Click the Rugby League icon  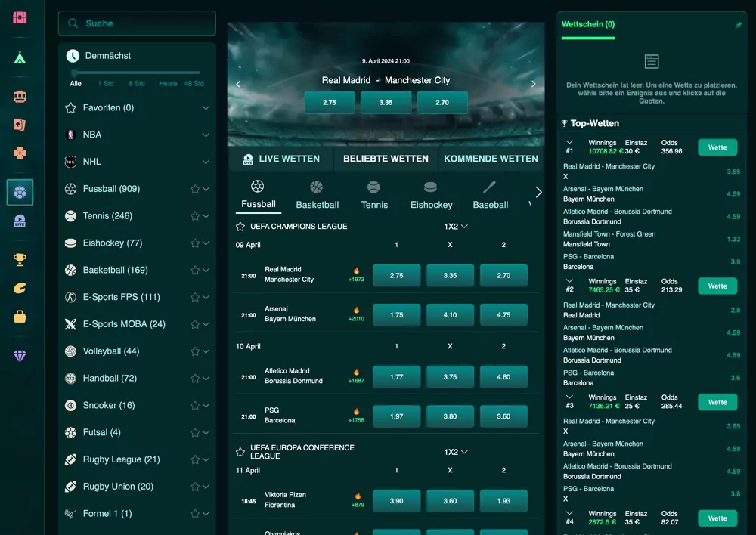[x=70, y=459]
